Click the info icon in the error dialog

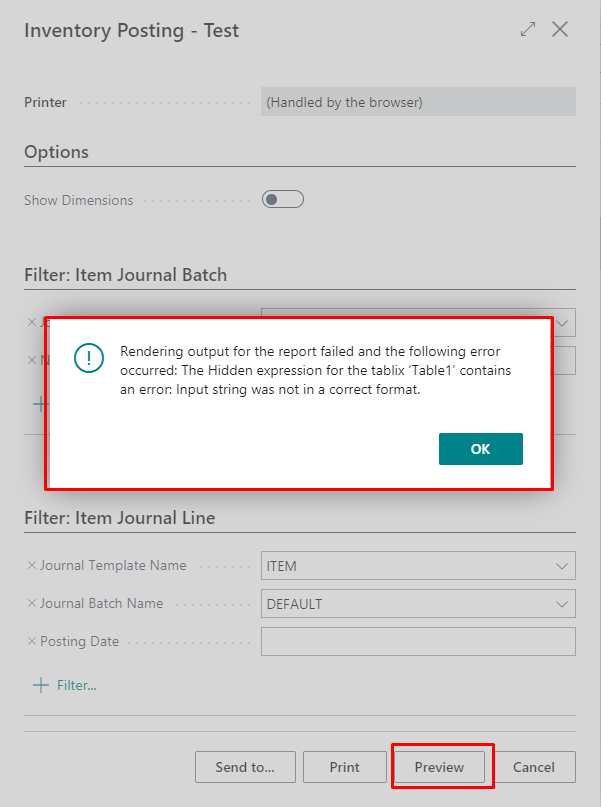pos(88,358)
